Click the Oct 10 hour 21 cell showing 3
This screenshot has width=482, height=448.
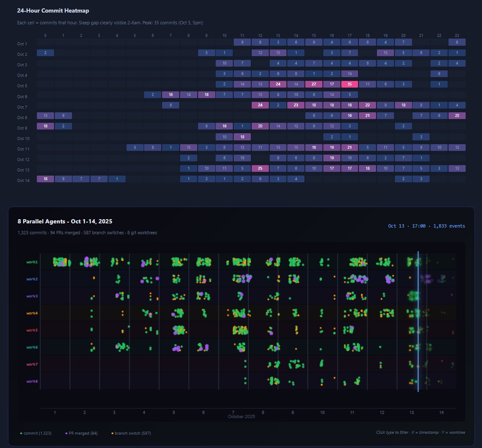pyautogui.click(x=421, y=137)
